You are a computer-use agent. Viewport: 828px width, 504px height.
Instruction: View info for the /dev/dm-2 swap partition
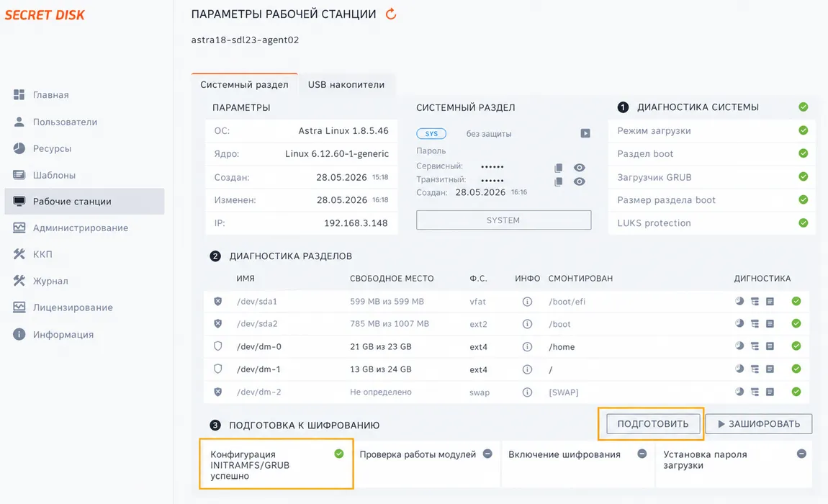pos(527,392)
